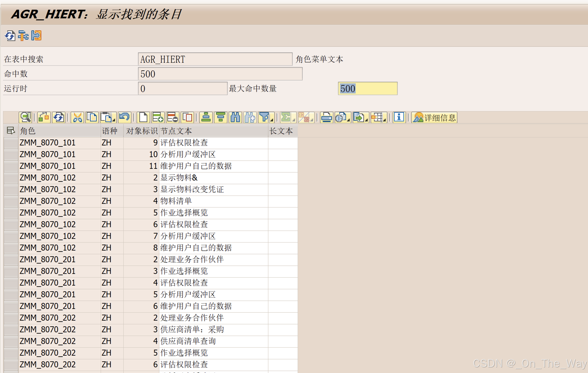588x373 pixels.
Task: Select row 供应商清单查询 via row selector
Action: 11,341
